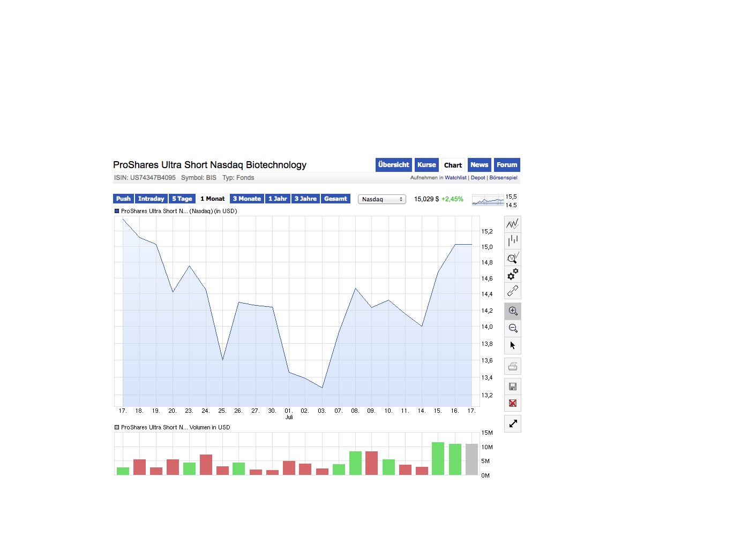Viewport: 741px width, 560px height.
Task: Click the Symbol: BIS label
Action: coord(199,178)
